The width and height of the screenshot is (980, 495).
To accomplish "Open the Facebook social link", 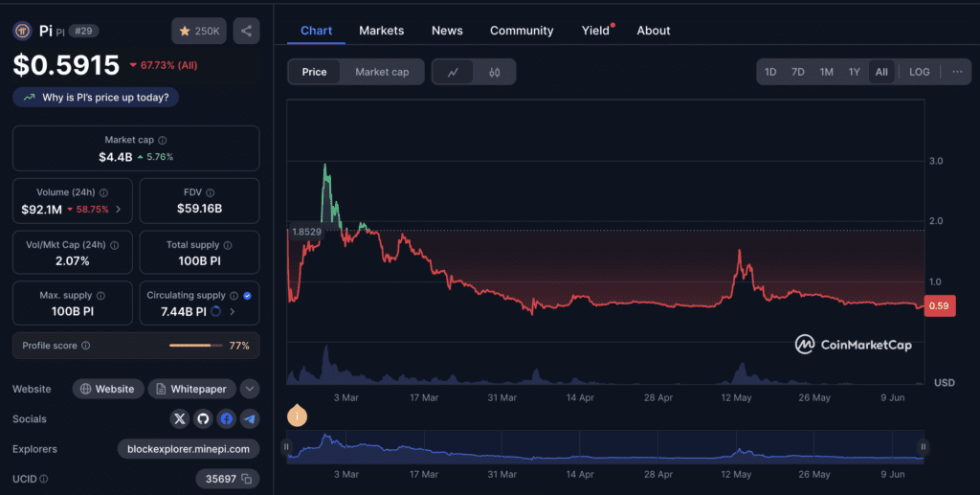I will tap(226, 418).
